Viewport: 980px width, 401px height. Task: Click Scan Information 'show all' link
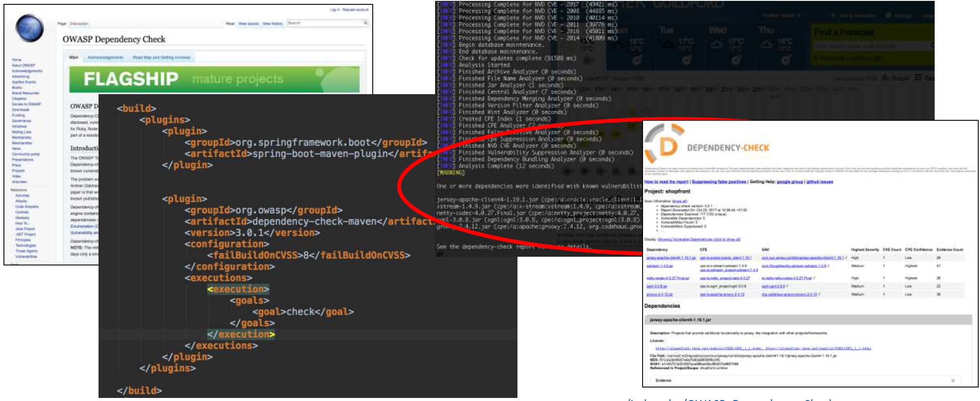click(680, 201)
